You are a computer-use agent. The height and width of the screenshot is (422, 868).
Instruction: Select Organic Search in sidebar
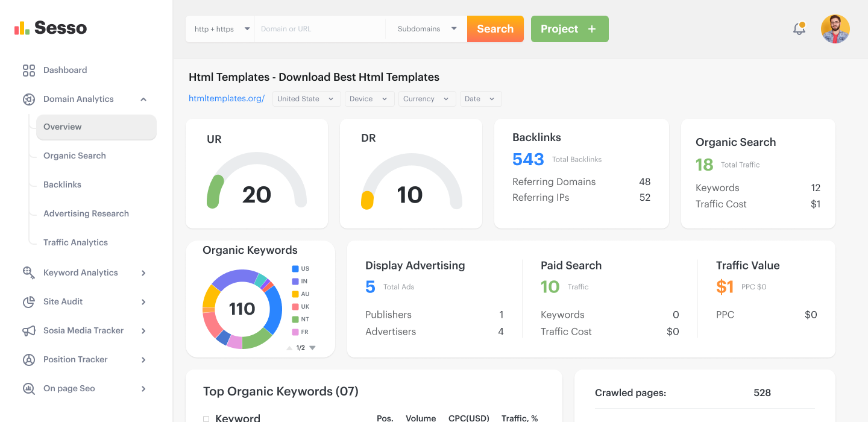[75, 156]
